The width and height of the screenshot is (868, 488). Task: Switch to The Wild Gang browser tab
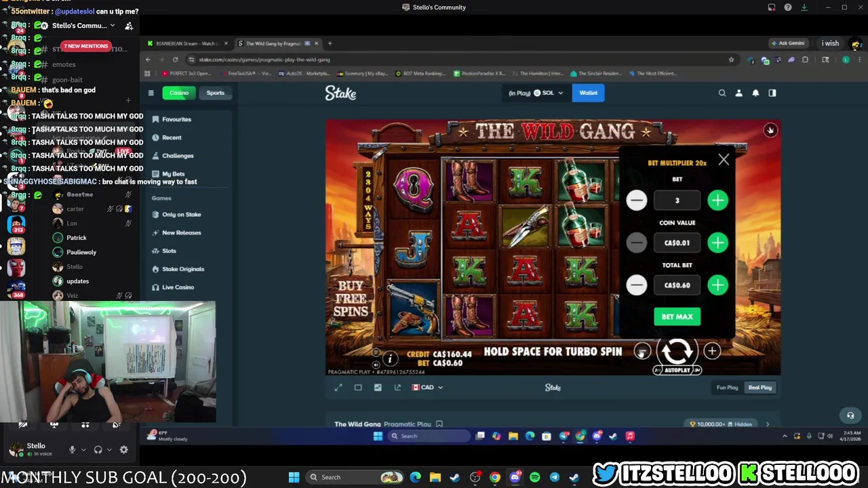click(x=278, y=43)
